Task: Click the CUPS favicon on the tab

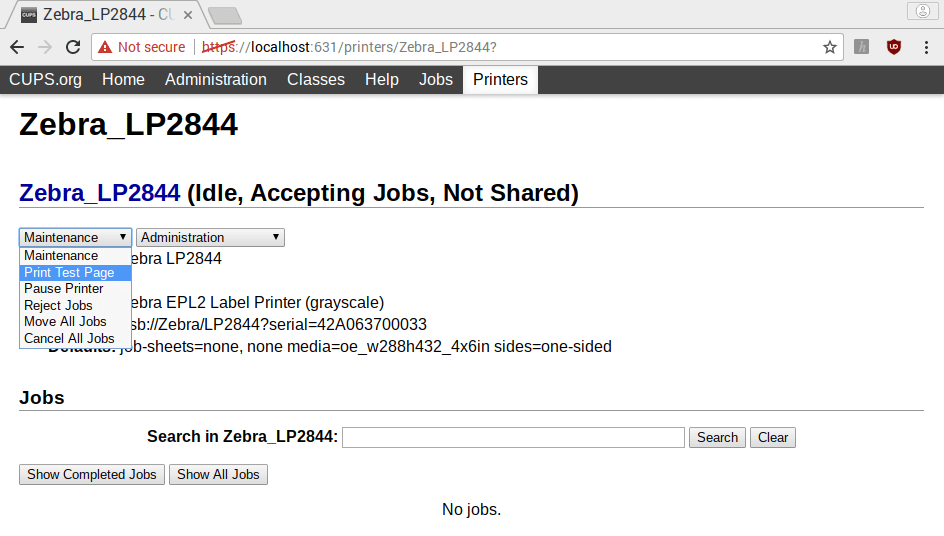Action: click(28, 15)
